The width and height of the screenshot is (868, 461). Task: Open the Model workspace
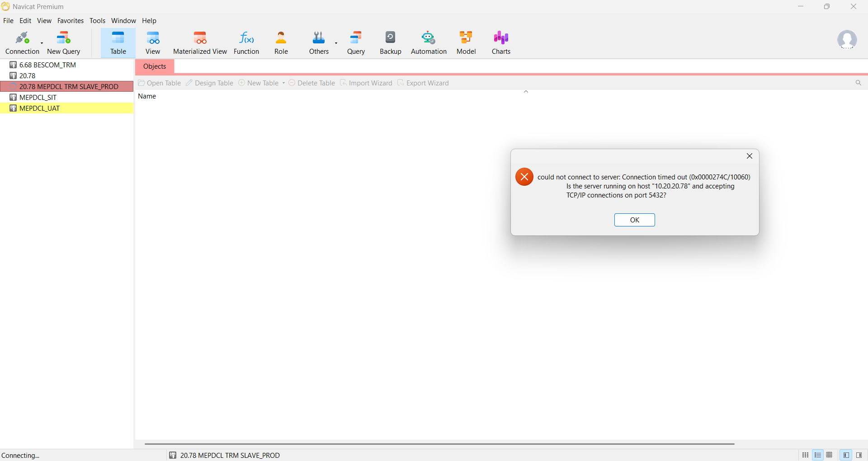click(x=466, y=43)
